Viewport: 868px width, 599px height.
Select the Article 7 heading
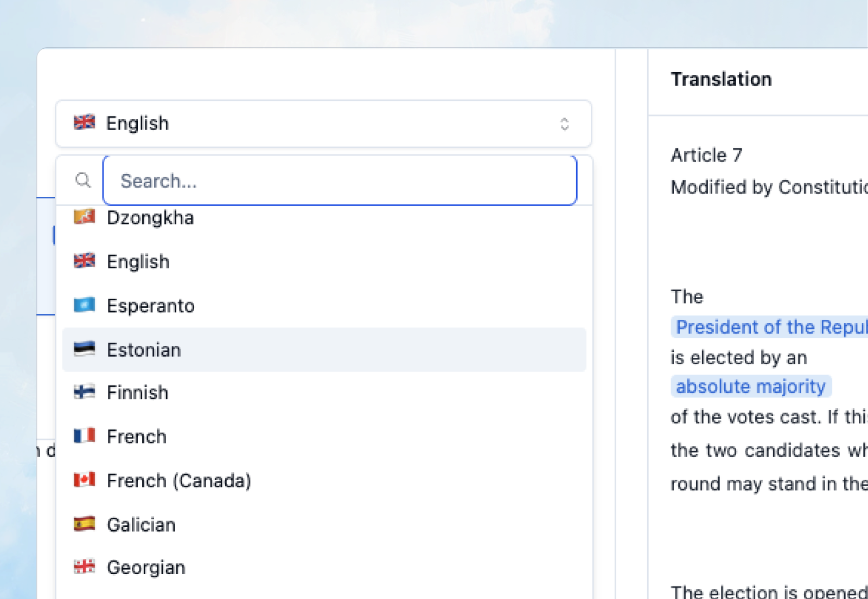click(706, 155)
